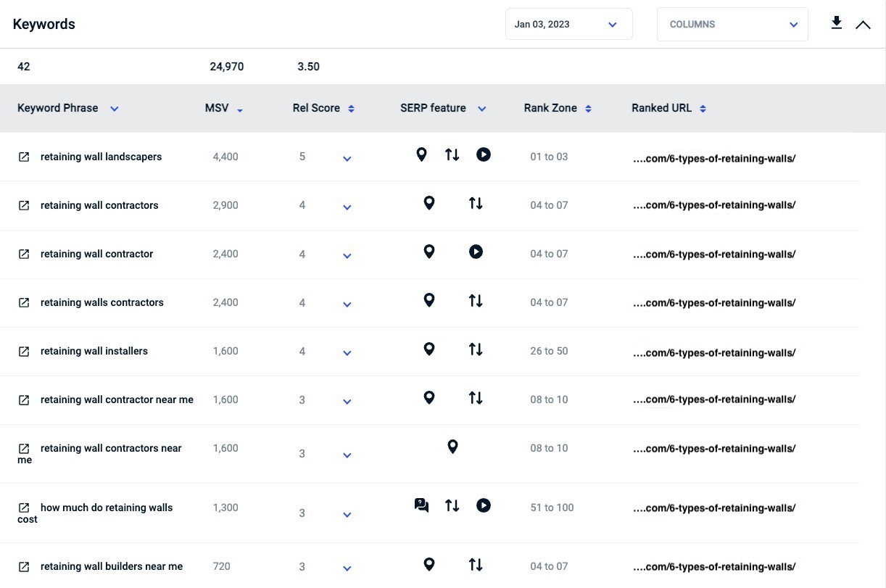886x588 pixels.
Task: Download the keywords table
Action: point(837,23)
